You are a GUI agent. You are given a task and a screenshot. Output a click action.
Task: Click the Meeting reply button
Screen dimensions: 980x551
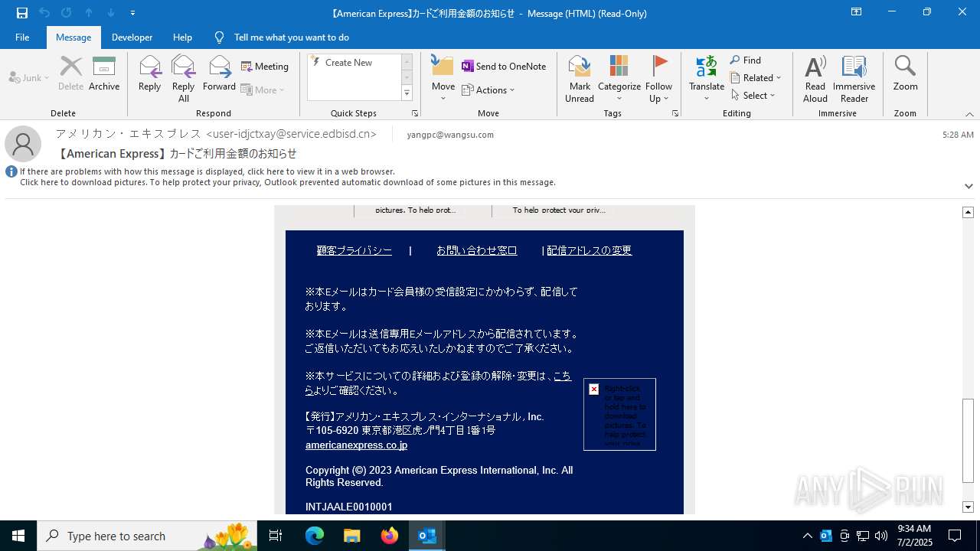click(x=265, y=67)
